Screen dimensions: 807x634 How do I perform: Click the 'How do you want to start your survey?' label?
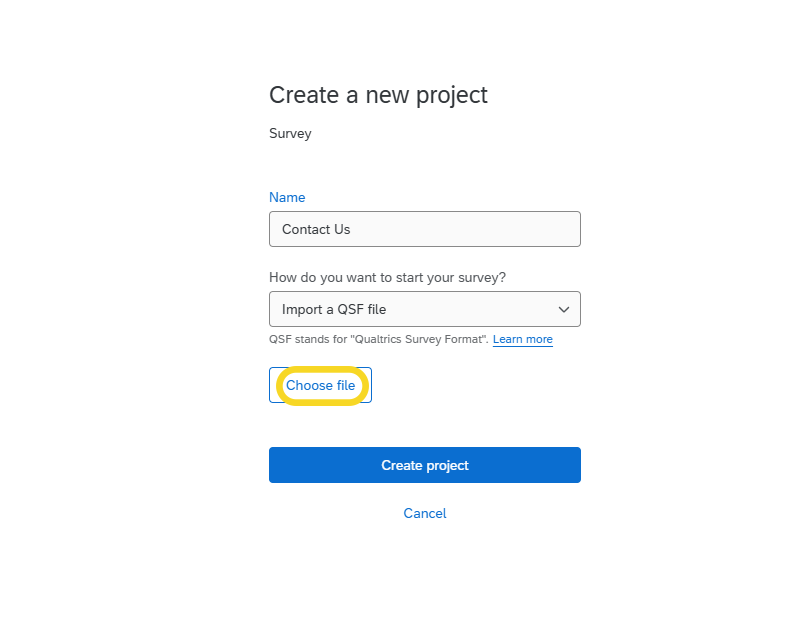pos(387,277)
